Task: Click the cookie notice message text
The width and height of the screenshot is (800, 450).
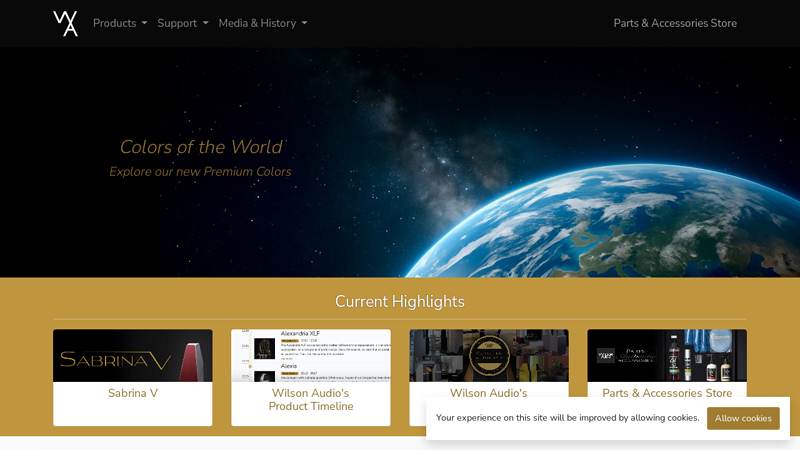Action: point(567,418)
